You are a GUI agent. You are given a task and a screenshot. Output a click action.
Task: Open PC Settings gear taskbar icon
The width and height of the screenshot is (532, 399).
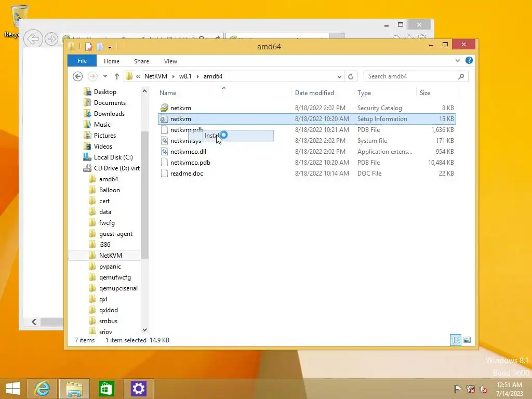[x=138, y=388]
